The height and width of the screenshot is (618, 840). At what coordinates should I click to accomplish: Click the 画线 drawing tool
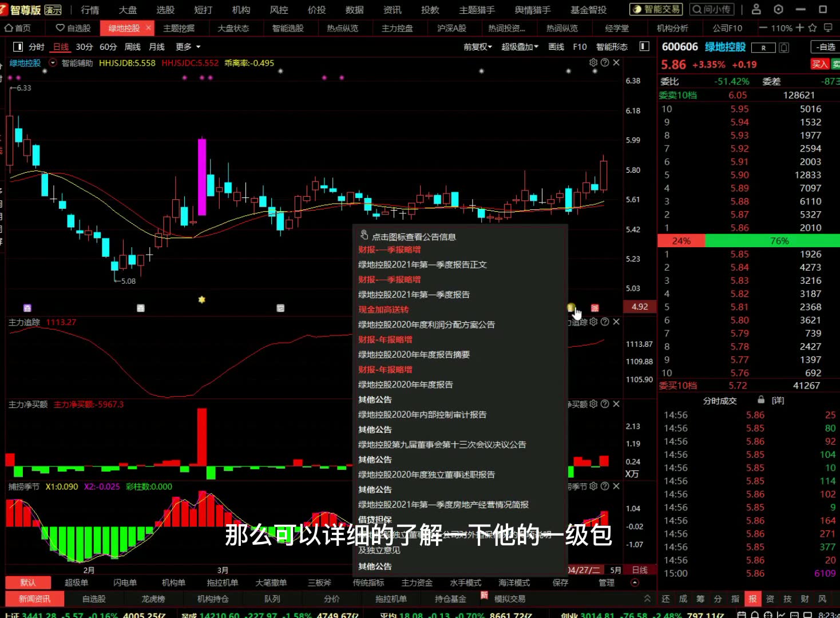(x=556, y=47)
